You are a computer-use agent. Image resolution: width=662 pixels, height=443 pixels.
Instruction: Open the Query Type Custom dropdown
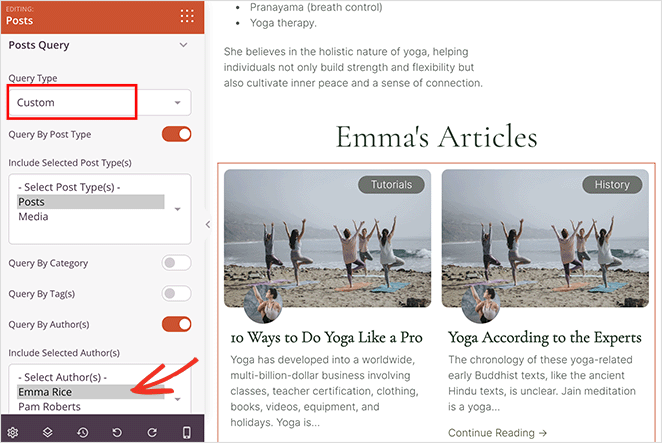[100, 103]
